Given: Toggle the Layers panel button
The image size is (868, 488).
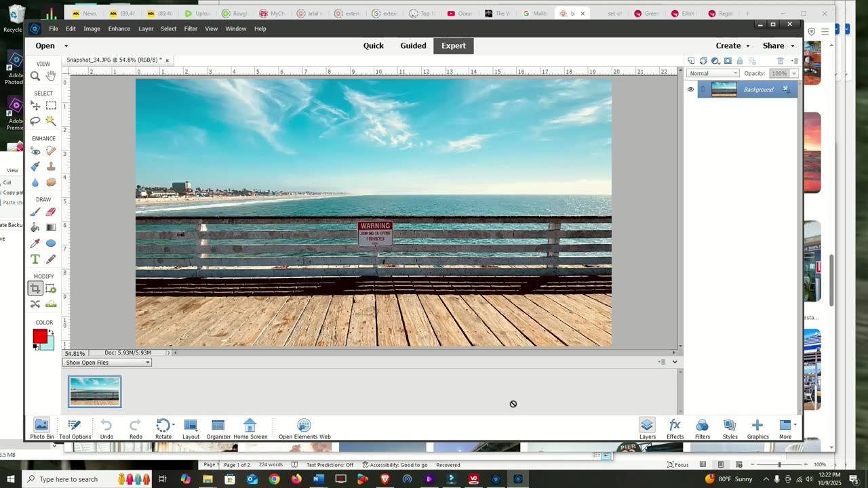Looking at the screenshot, I should coord(647,429).
